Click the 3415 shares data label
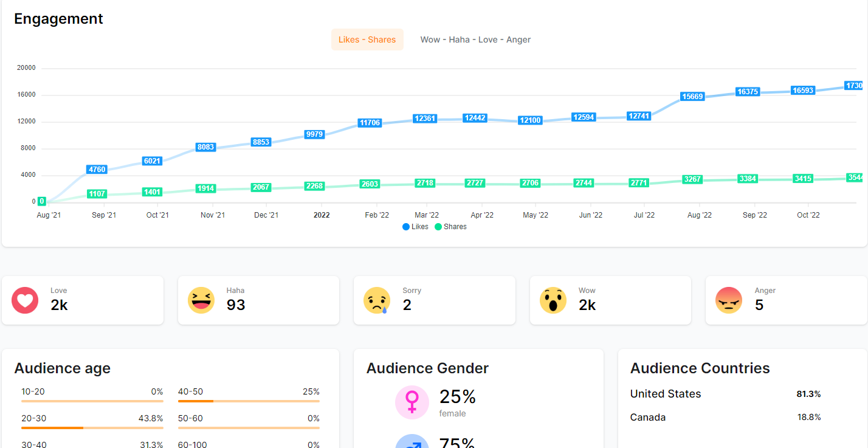 tap(802, 179)
